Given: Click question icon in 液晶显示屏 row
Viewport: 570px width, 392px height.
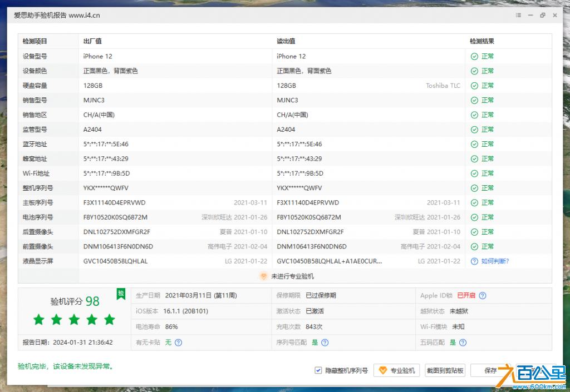Looking at the screenshot, I should click(474, 261).
